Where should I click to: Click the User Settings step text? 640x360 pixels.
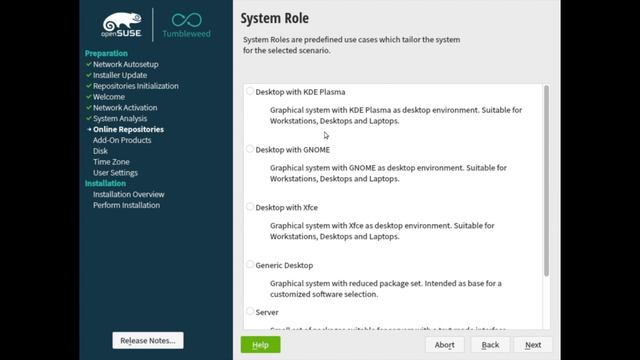(116, 173)
